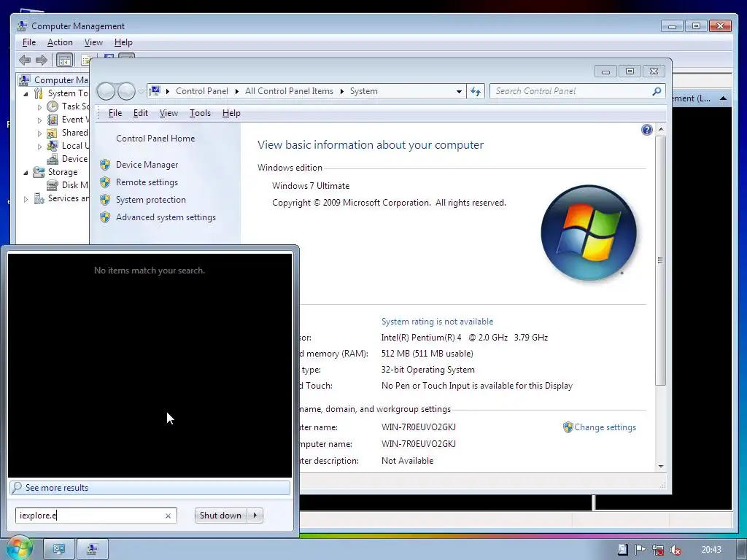
Task: Open the View menu in Control Panel
Action: [169, 113]
